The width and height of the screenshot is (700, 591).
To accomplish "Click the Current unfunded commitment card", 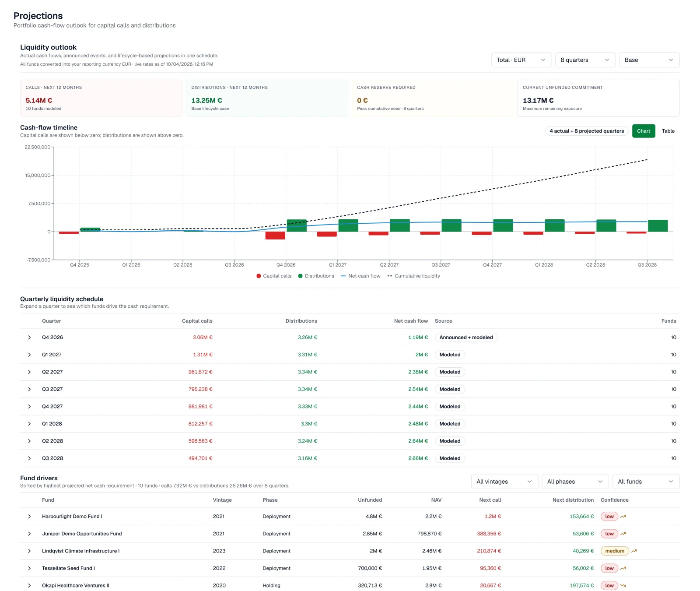I will tap(598, 98).
